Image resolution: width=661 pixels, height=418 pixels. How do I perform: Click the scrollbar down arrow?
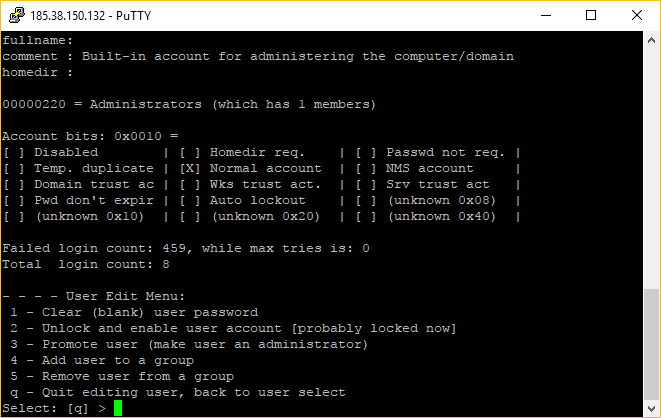[651, 408]
